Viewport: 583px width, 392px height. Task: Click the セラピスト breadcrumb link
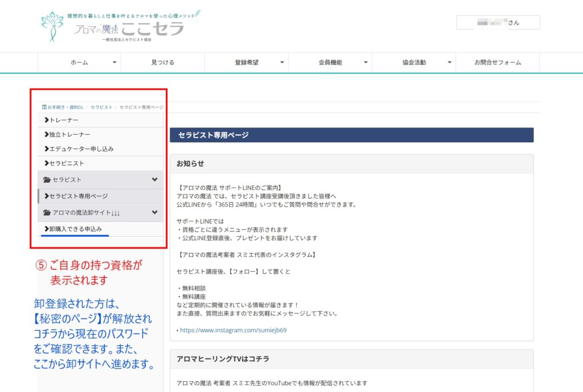[102, 107]
